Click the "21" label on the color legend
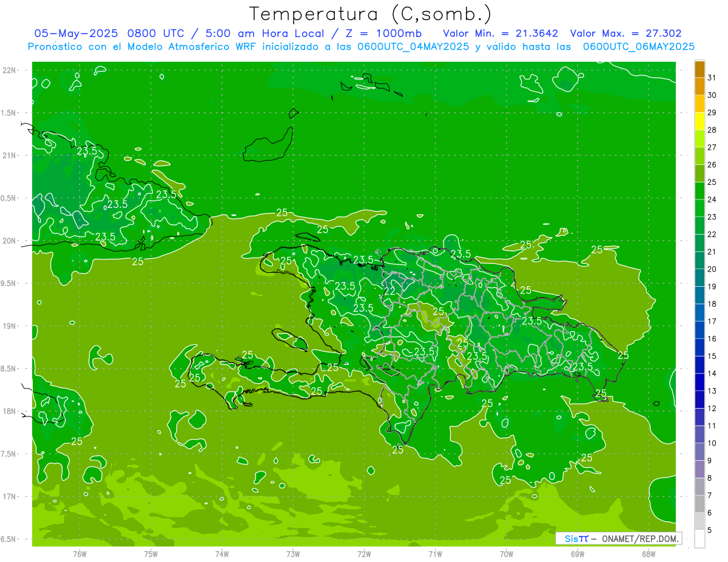The image size is (728, 562). pos(712,252)
